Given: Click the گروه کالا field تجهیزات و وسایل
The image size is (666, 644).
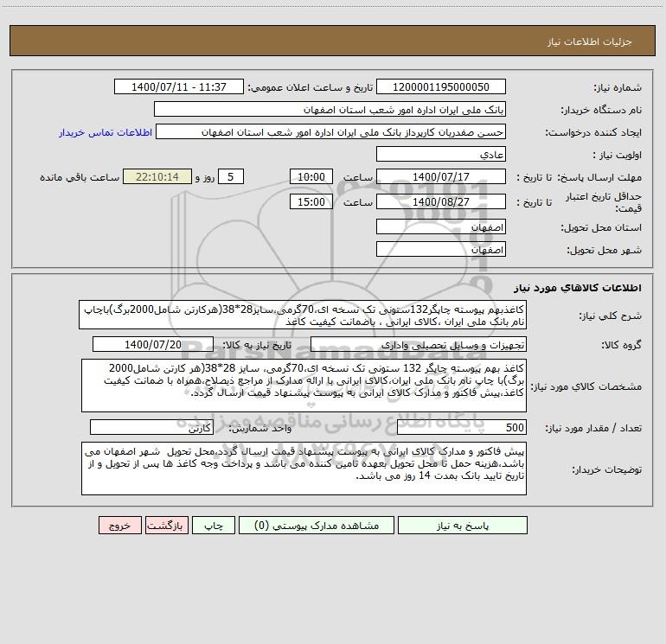Looking at the screenshot, I should click(419, 344).
